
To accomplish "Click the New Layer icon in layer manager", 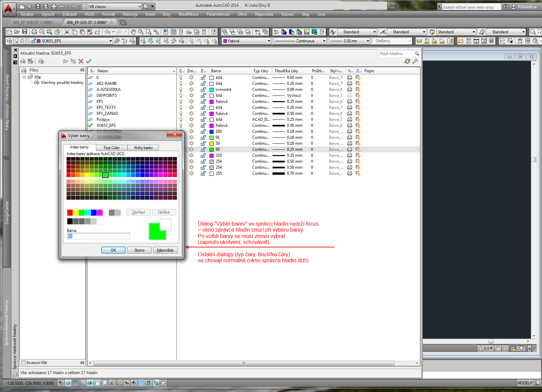I will [x=65, y=61].
